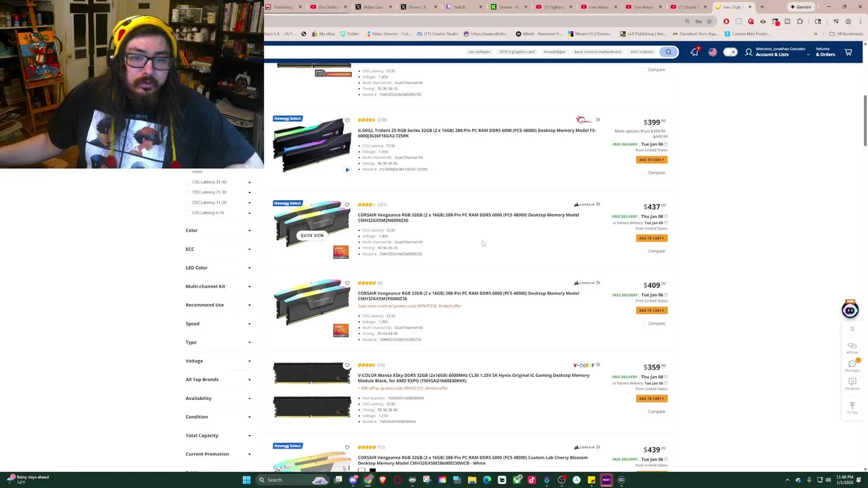Screen dimensions: 868x488
Task: Check the CAS Latency 6-10 filter
Action: coord(188,213)
